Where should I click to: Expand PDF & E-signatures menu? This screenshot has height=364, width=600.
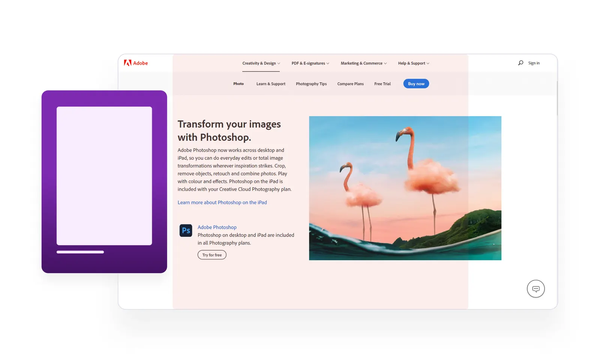[x=310, y=63]
